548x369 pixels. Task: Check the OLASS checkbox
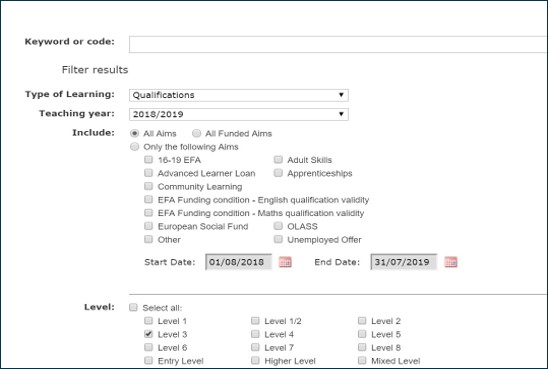click(278, 226)
